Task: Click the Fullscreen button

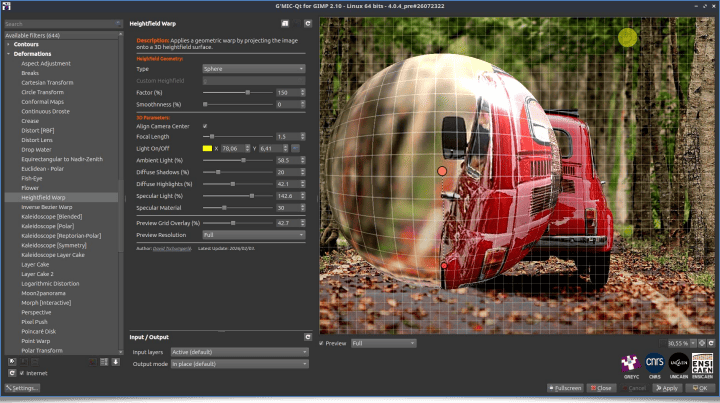Action: coord(565,388)
